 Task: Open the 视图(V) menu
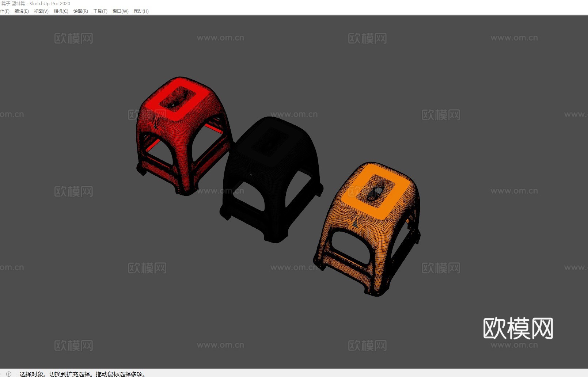pyautogui.click(x=41, y=11)
